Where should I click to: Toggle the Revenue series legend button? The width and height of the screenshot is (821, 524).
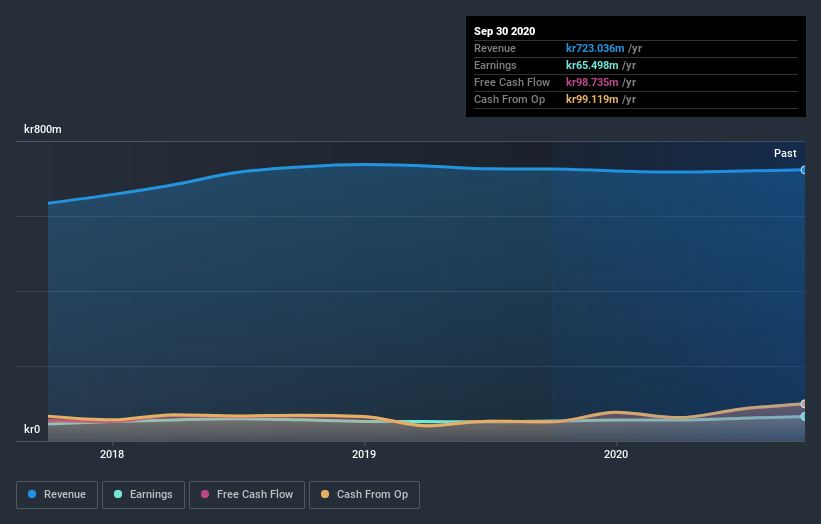(x=57, y=495)
